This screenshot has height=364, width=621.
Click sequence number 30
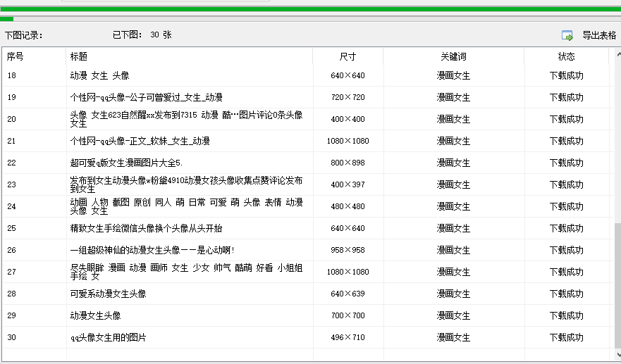pyautogui.click(x=11, y=337)
